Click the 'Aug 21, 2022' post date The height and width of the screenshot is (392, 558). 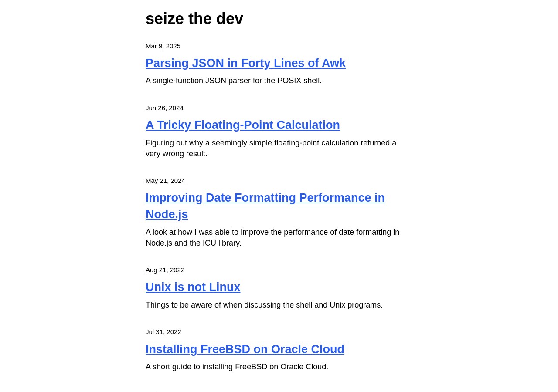[x=165, y=270]
